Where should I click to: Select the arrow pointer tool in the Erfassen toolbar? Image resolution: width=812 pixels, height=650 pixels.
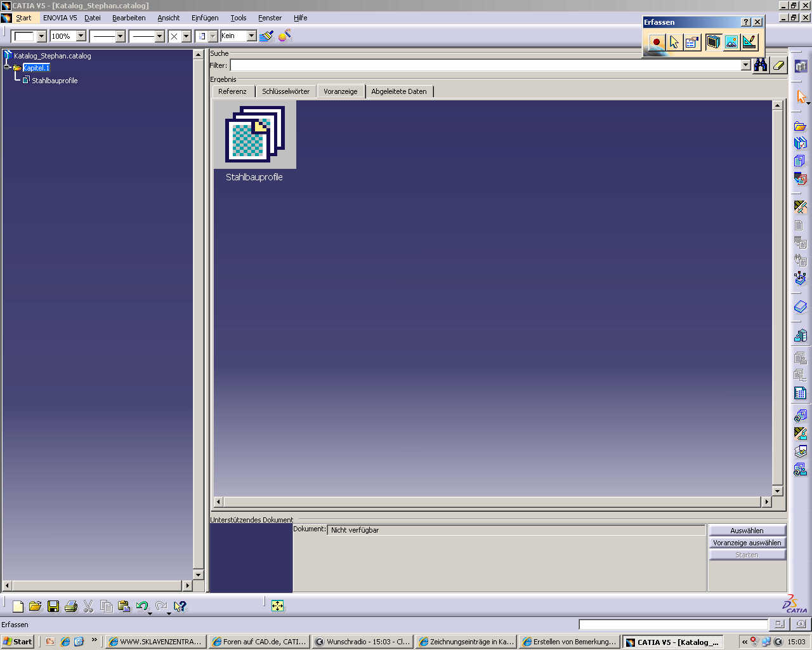pyautogui.click(x=674, y=43)
